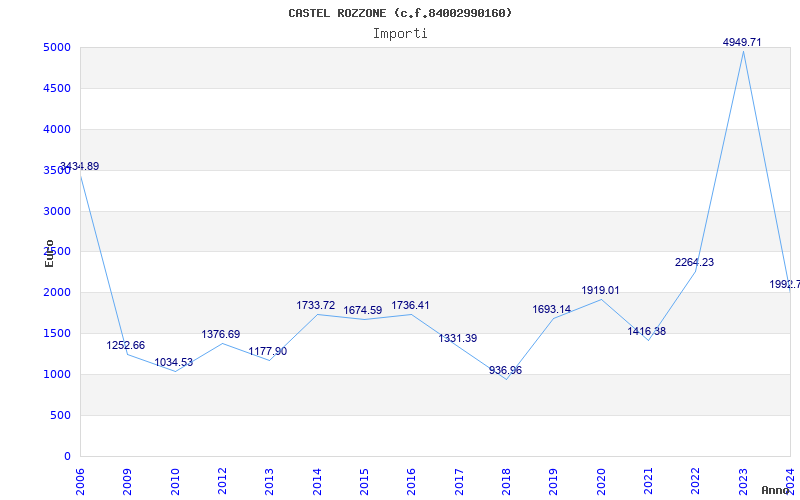Select the data label 1331.39

pyautogui.click(x=458, y=338)
